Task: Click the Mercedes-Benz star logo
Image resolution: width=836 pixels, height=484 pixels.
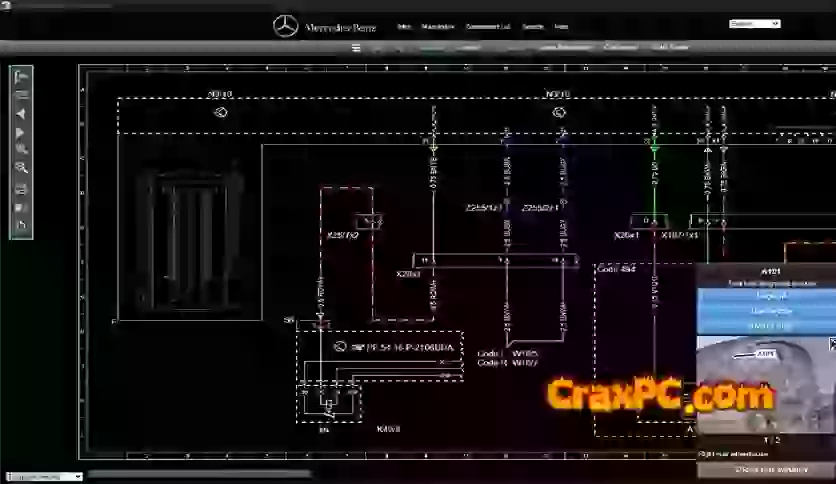Action: point(285,26)
